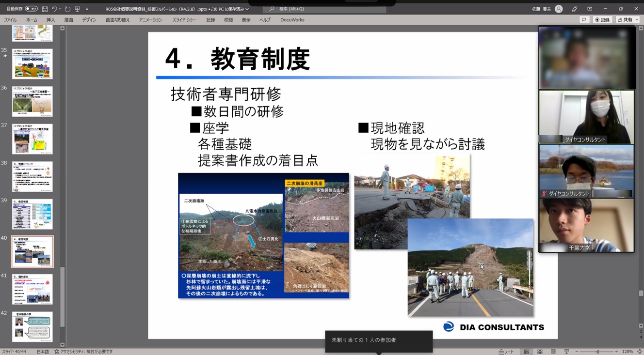The height and width of the screenshot is (355, 644).
Task: Switch to slide sorter view icon
Action: point(540,352)
